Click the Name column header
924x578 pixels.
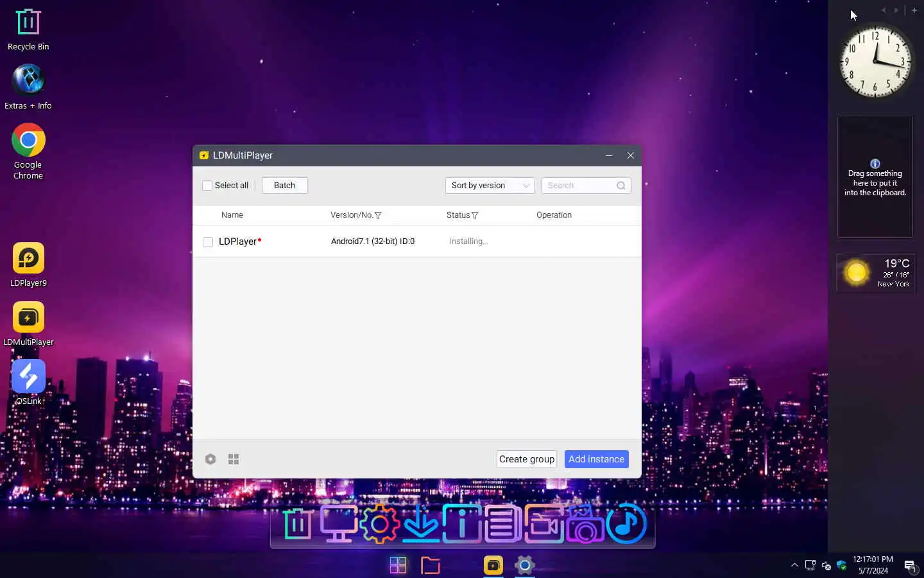232,215
